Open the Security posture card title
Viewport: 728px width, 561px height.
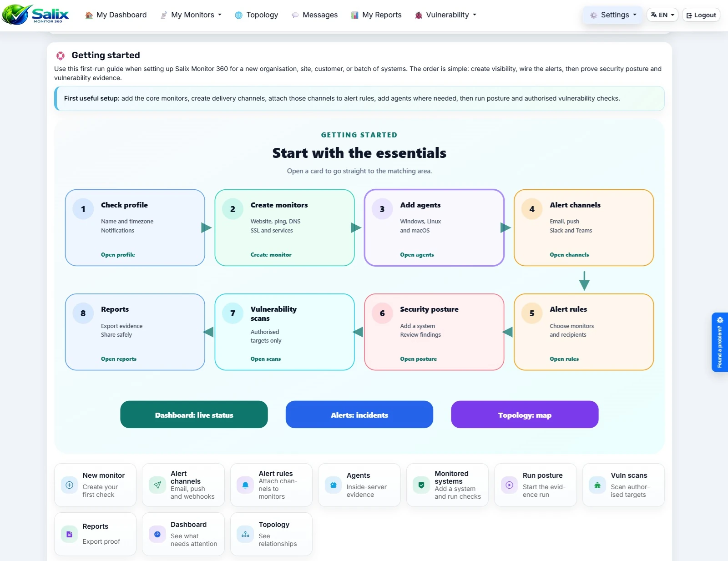click(x=429, y=309)
